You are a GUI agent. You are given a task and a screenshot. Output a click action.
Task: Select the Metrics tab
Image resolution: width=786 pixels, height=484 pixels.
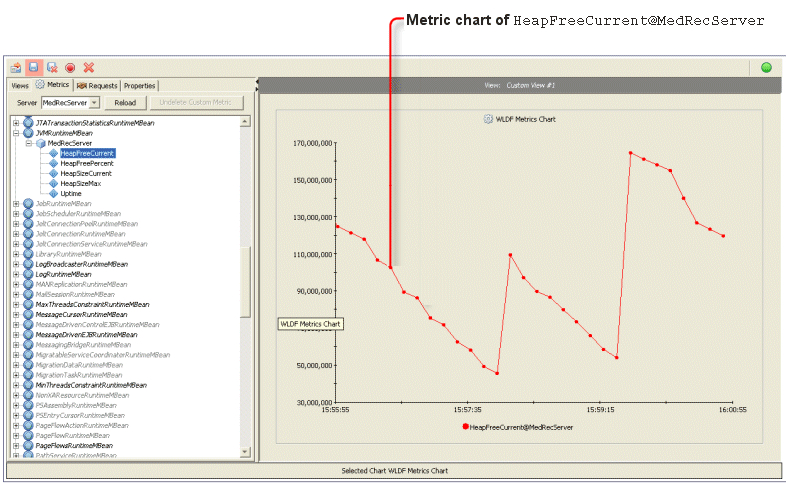point(53,85)
